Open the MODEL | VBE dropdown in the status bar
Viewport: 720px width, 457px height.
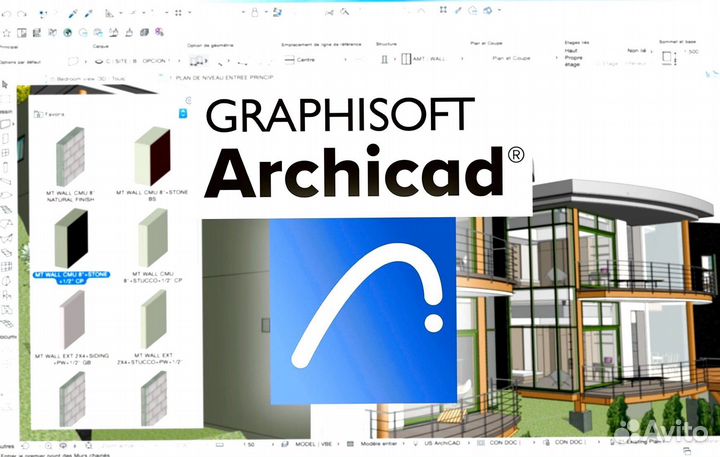point(311,444)
